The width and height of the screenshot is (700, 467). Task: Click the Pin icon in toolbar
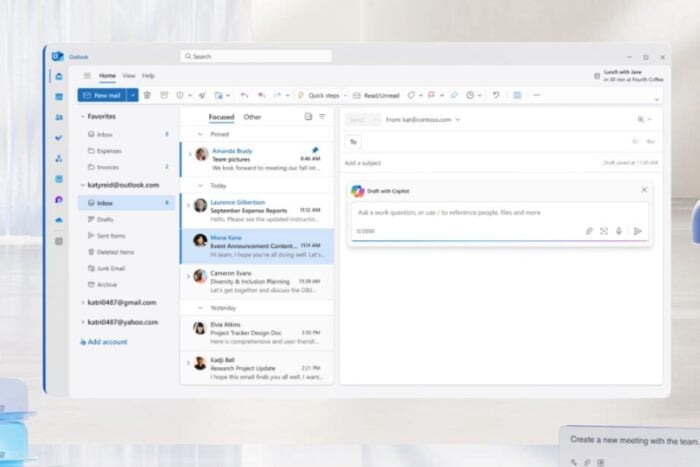click(x=454, y=95)
